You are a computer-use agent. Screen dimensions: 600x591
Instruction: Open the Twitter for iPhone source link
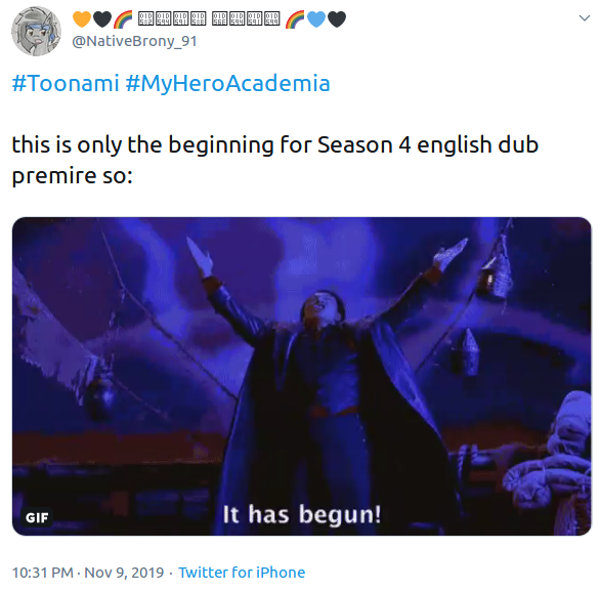[242, 573]
